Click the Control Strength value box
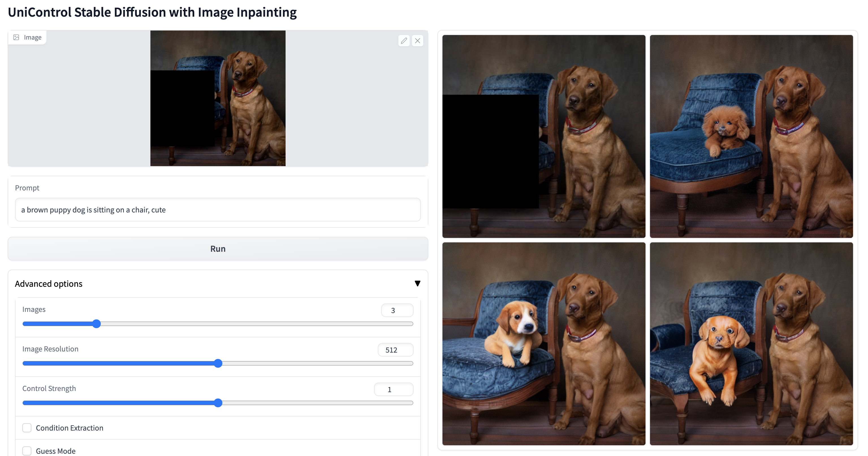This screenshot has height=456, width=868. 394,389
